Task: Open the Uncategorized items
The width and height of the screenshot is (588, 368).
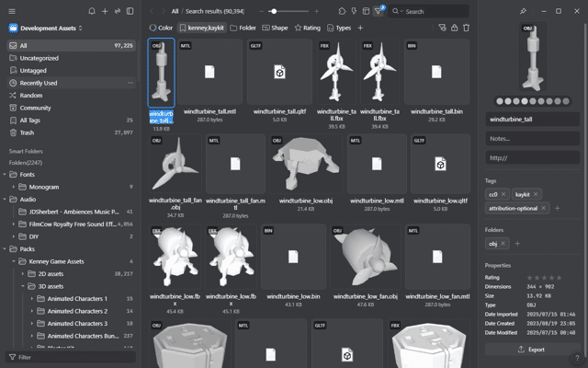Action: (x=72, y=58)
